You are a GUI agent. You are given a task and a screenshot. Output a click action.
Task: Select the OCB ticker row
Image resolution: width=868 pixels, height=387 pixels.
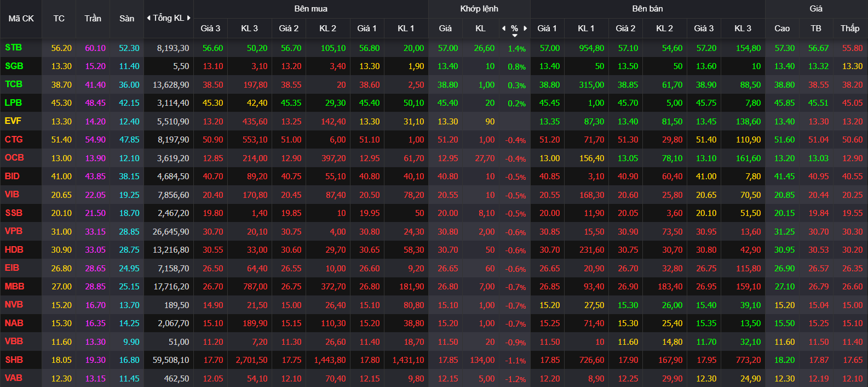(x=14, y=158)
